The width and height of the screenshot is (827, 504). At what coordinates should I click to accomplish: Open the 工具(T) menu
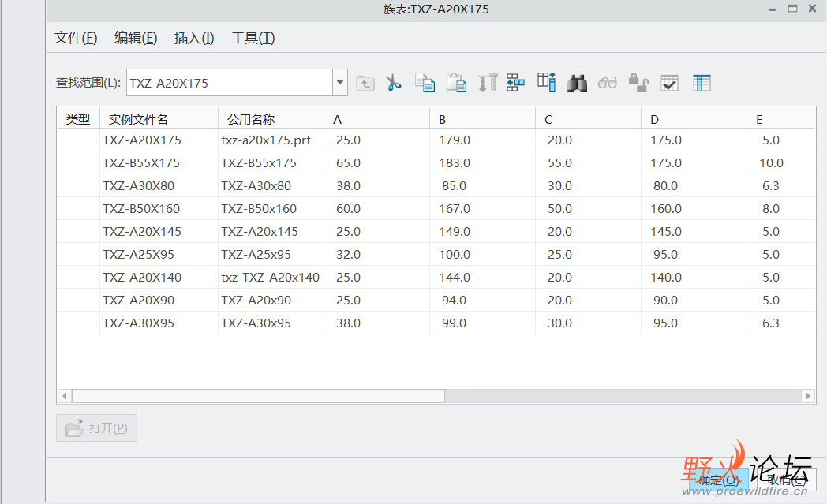tap(253, 38)
